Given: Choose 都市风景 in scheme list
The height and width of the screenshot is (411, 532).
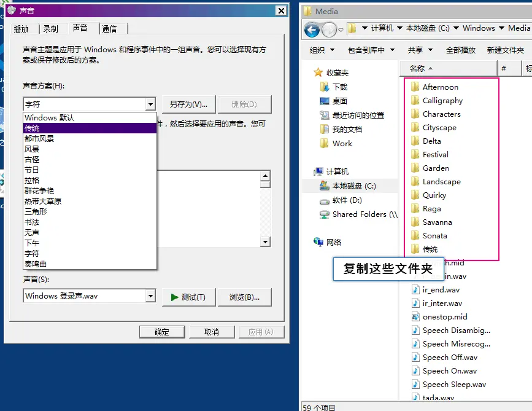Looking at the screenshot, I should click(x=90, y=139).
